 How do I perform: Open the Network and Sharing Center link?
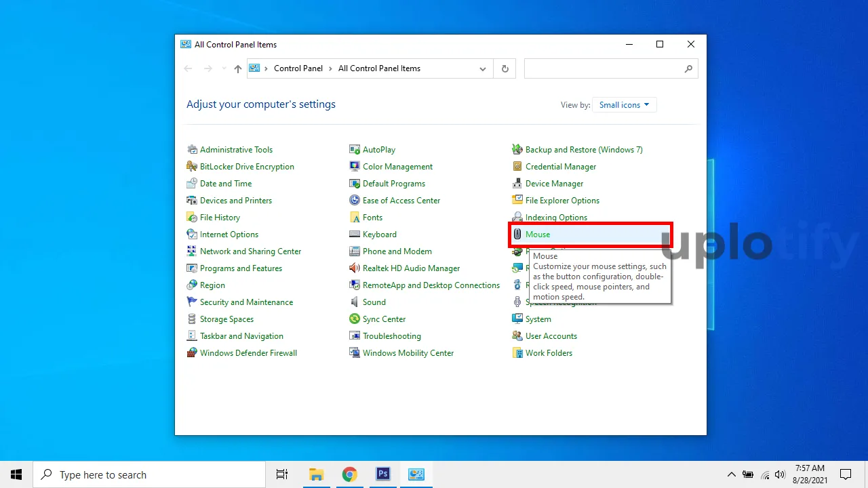tap(250, 251)
